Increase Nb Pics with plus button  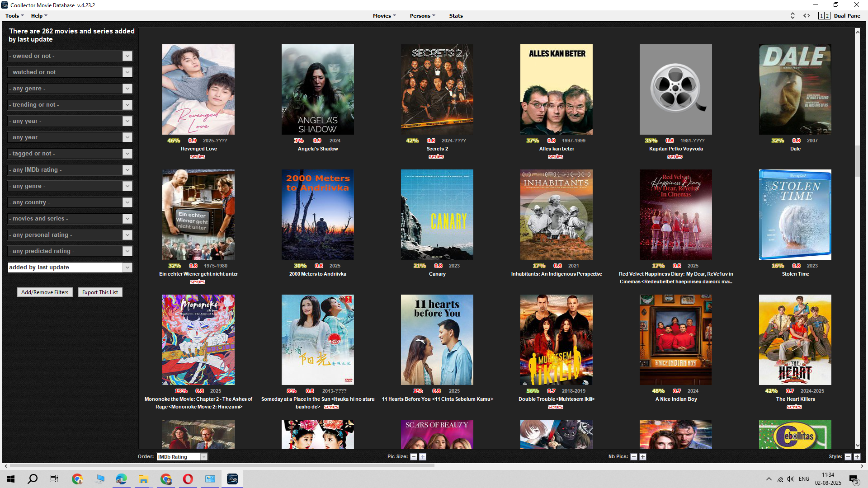pyautogui.click(x=643, y=457)
